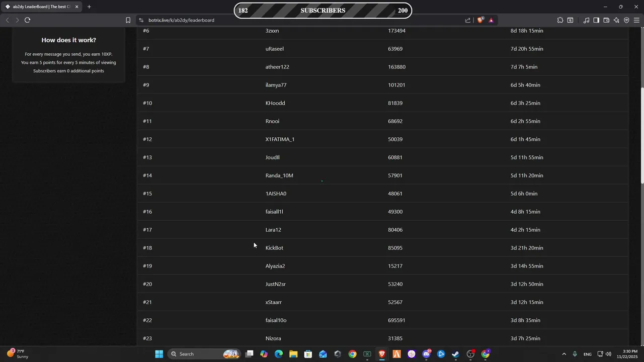The image size is (644, 362).
Task: Open Excel from the taskbar
Action: 367,354
